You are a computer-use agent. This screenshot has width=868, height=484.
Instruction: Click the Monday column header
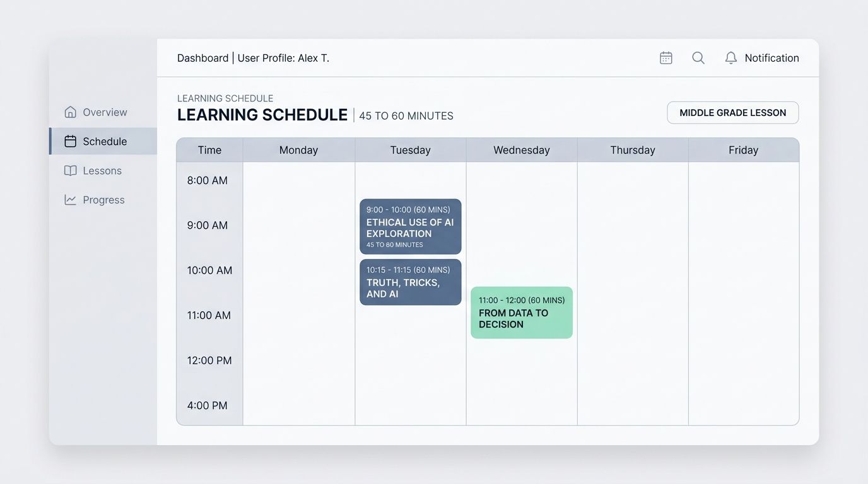pyautogui.click(x=298, y=150)
